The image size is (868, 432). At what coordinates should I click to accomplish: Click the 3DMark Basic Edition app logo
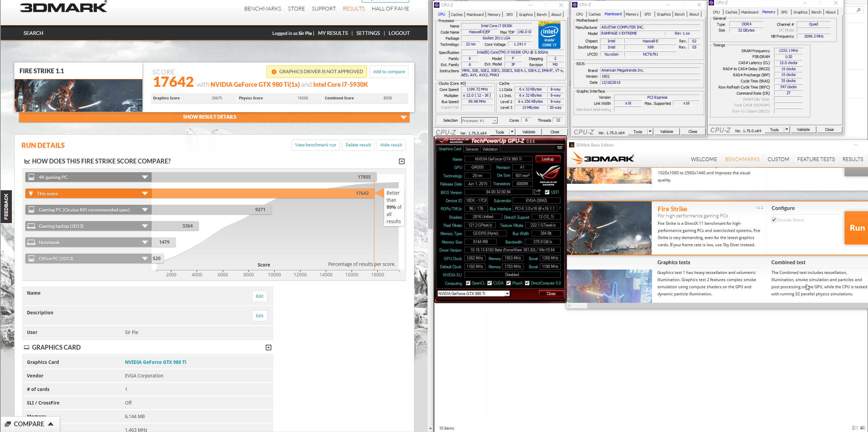click(x=603, y=158)
